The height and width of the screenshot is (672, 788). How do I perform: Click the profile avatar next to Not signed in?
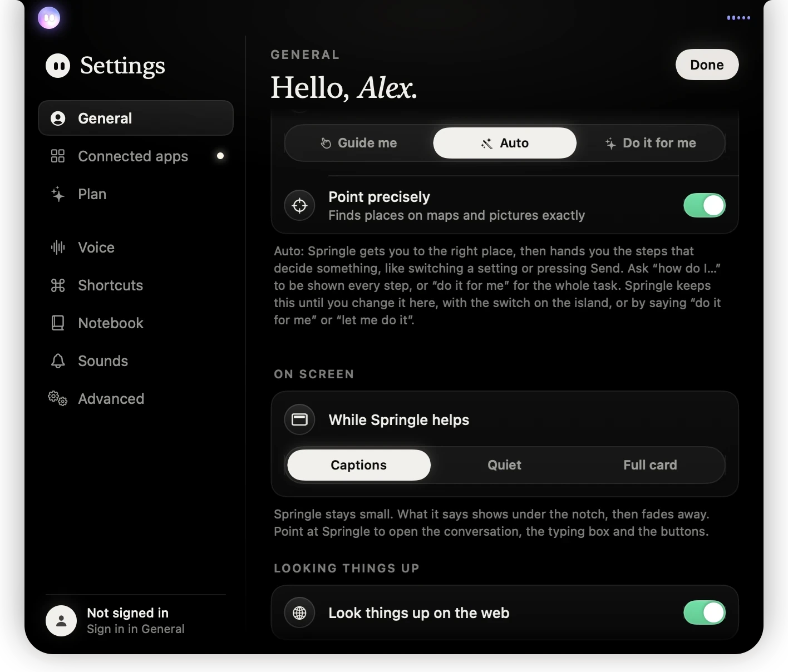61,621
